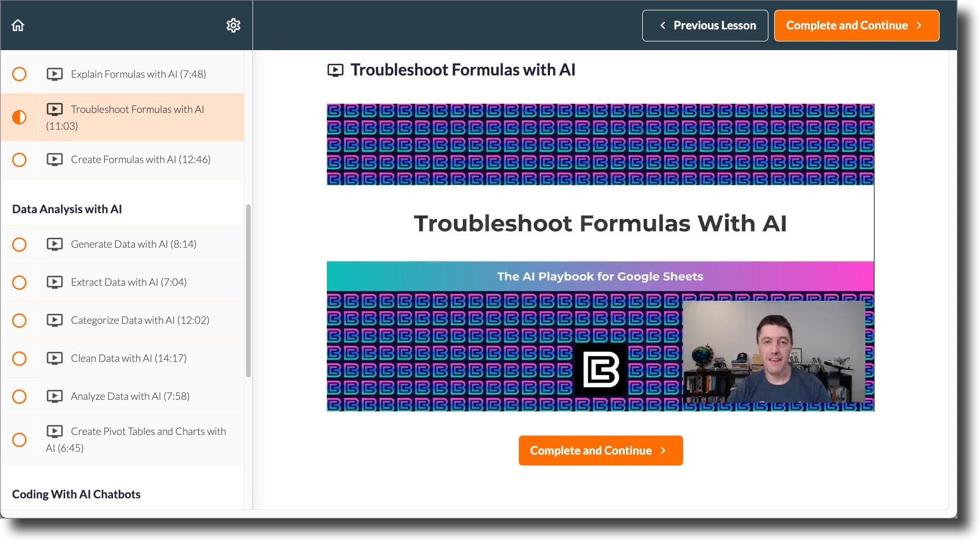The height and width of the screenshot is (541, 980).
Task: Open lesson Generate Data with AI (8:14)
Action: pyautogui.click(x=122, y=245)
